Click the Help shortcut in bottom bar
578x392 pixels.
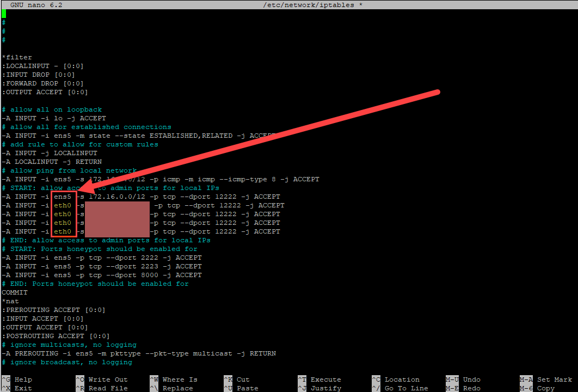[23, 379]
